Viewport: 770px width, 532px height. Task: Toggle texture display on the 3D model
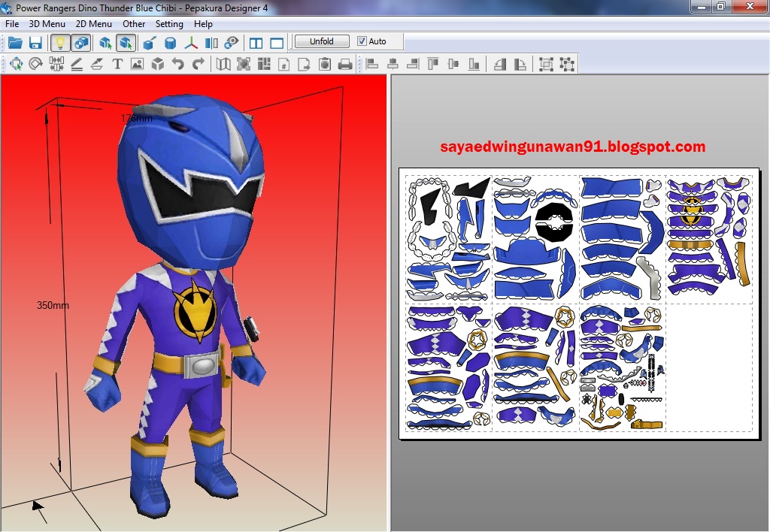point(81,43)
